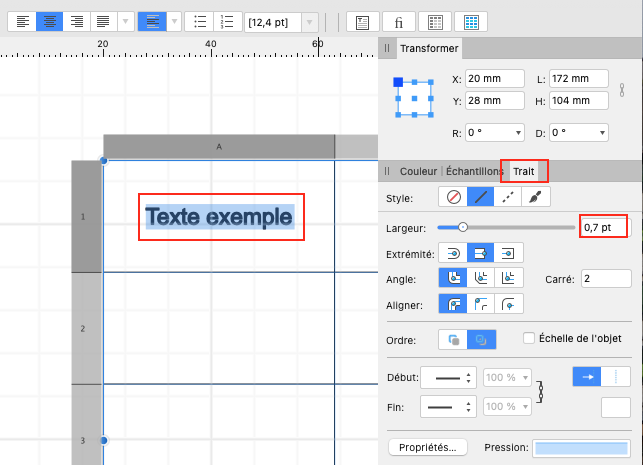Screen dimensions: 643x465
Task: Open justify alignment options arrow
Action: 126,22
